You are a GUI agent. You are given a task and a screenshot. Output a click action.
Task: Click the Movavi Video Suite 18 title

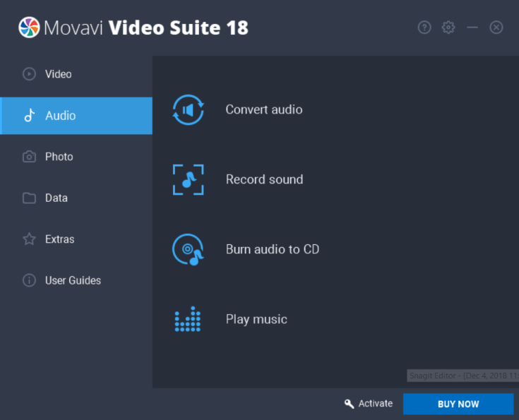click(146, 28)
